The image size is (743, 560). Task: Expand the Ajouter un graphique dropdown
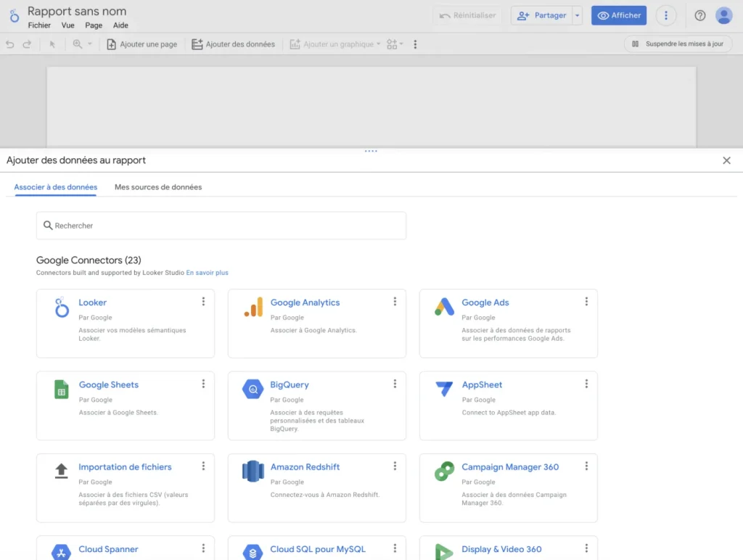[378, 44]
